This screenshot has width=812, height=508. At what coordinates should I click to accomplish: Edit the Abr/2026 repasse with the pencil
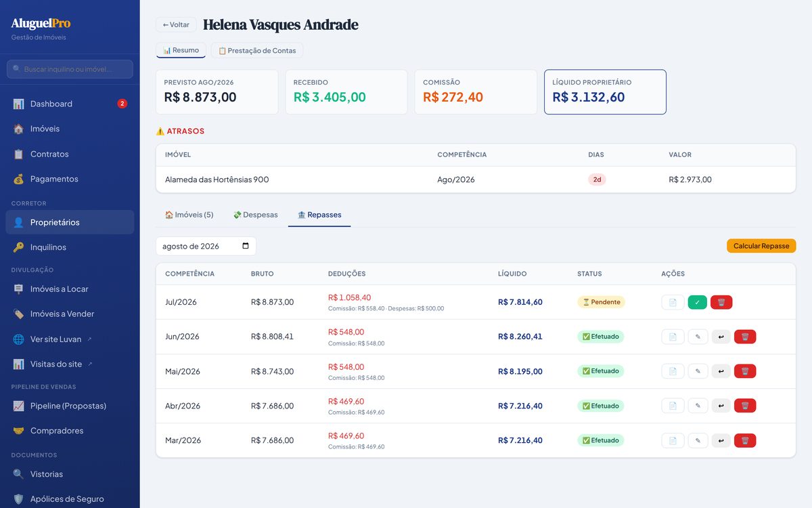tap(698, 406)
